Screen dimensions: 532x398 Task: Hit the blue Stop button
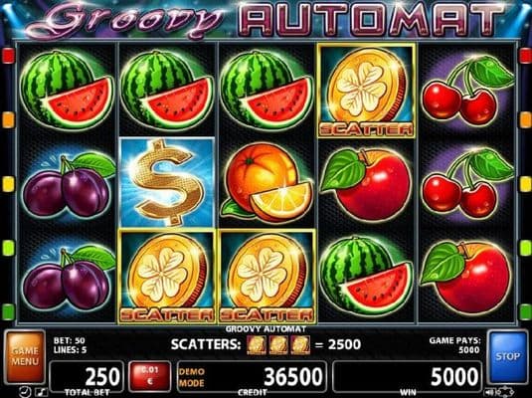507,356
